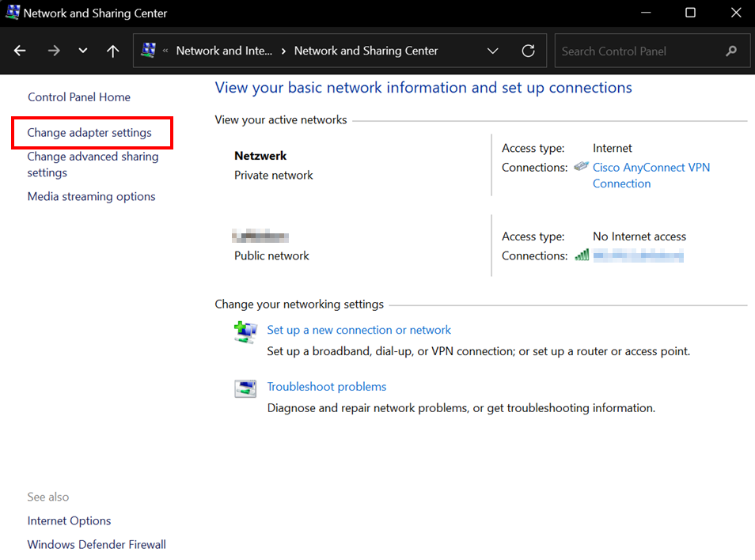Open Internet Options
755x560 pixels.
pos(69,520)
